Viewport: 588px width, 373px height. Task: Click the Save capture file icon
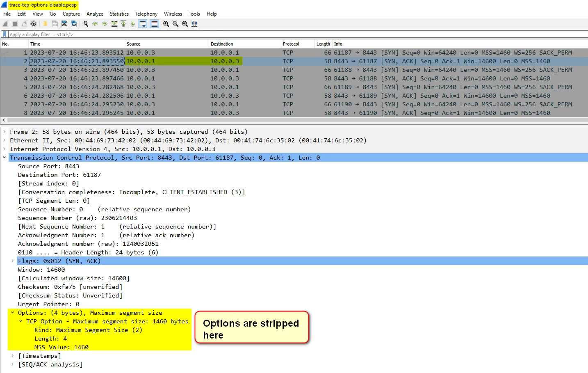coord(55,24)
